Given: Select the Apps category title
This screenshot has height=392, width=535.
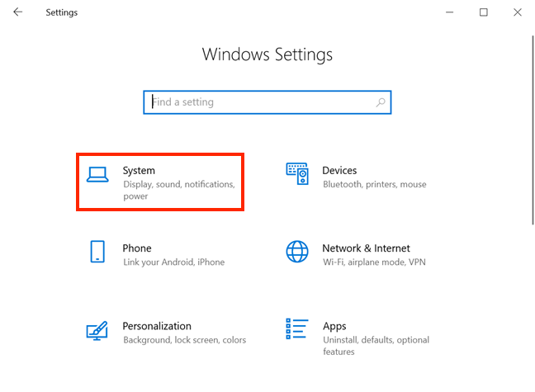Looking at the screenshot, I should [334, 327].
